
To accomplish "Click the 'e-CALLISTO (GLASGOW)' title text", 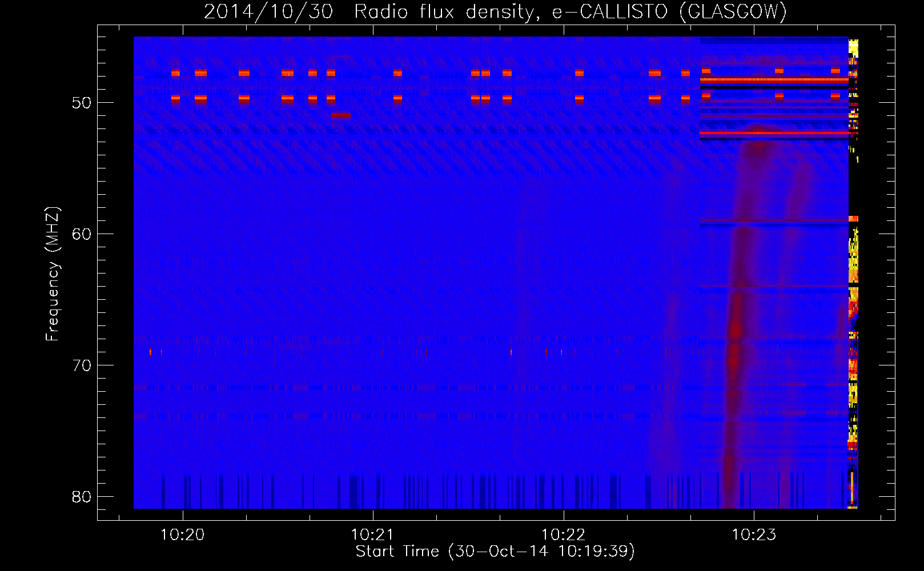I will point(669,11).
